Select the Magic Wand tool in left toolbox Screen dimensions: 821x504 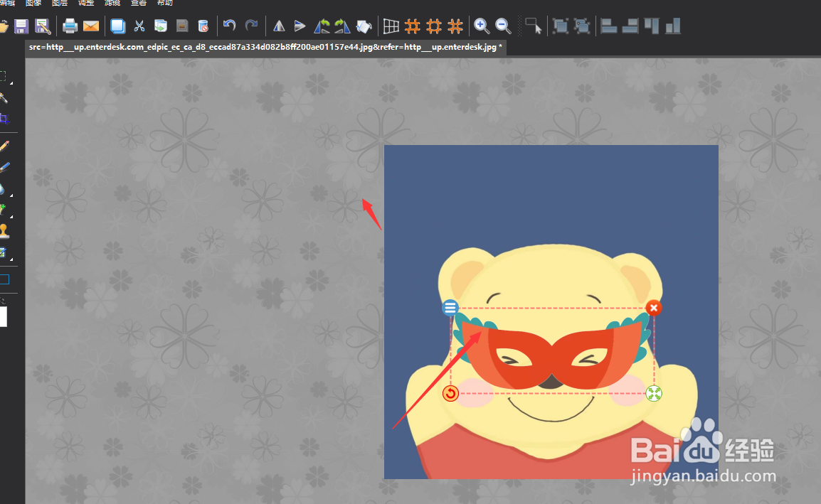coord(4,97)
